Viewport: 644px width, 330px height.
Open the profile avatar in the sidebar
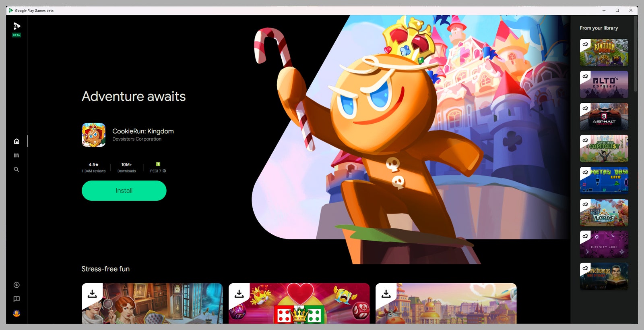[x=17, y=313]
